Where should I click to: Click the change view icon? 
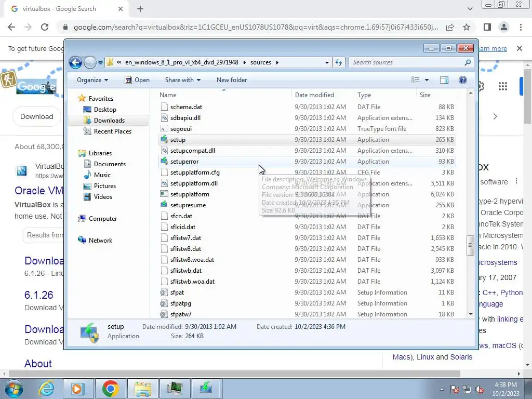tap(415, 80)
